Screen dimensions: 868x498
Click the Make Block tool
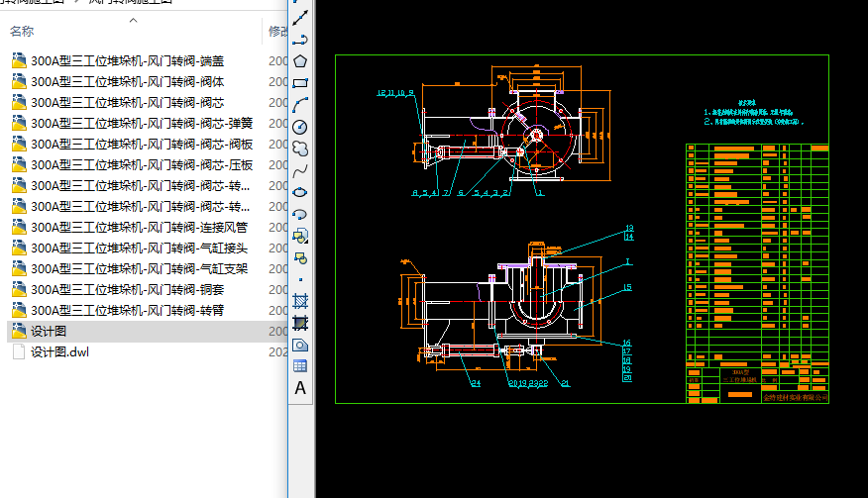point(300,258)
